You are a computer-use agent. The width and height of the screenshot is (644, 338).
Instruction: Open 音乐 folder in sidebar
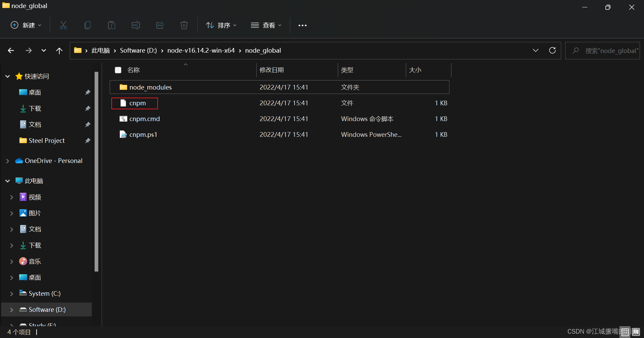(x=35, y=262)
